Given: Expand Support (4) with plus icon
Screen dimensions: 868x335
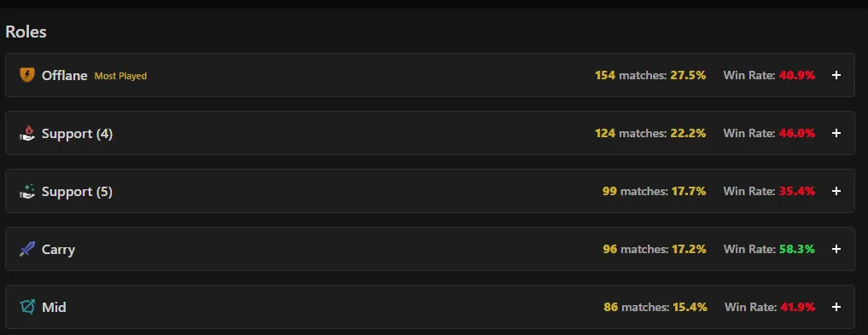Looking at the screenshot, I should tap(836, 133).
